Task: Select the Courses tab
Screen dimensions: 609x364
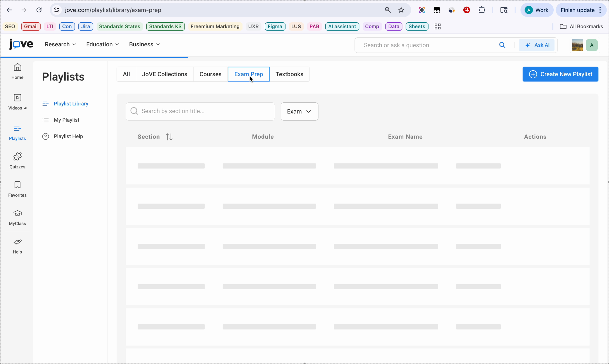Action: click(x=210, y=74)
